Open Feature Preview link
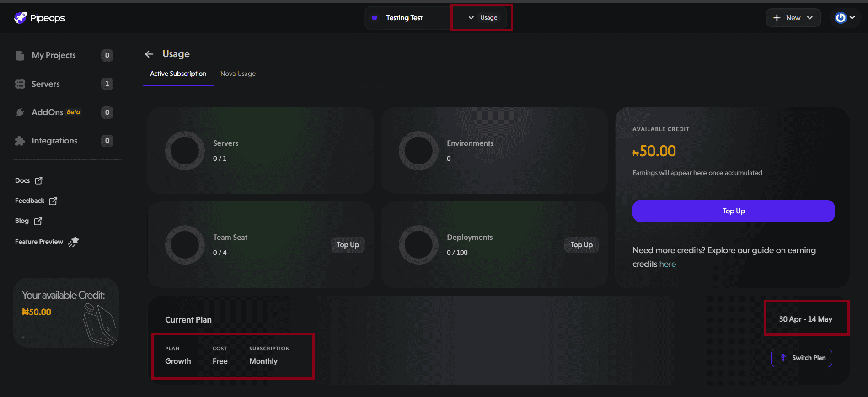The image size is (868, 397). 47,242
